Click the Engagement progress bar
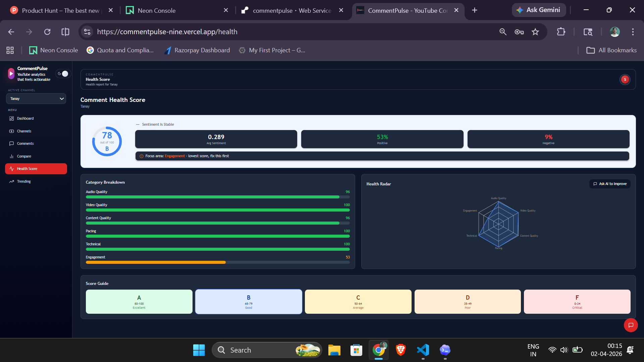Screen dimensions: 644x362 click(217, 262)
